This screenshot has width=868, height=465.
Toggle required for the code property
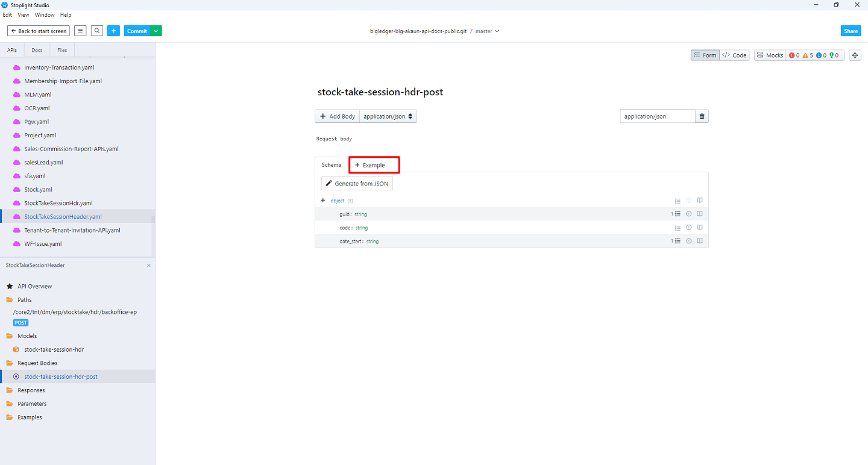click(x=688, y=228)
